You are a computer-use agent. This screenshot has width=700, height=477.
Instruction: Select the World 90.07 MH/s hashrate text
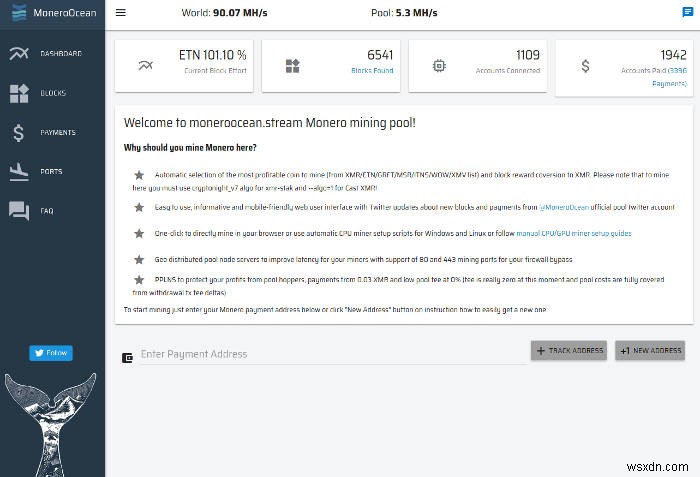coord(224,13)
